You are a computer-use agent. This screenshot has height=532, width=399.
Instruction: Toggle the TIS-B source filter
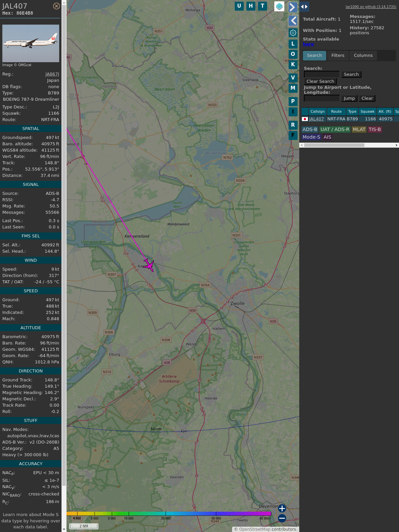point(375,130)
